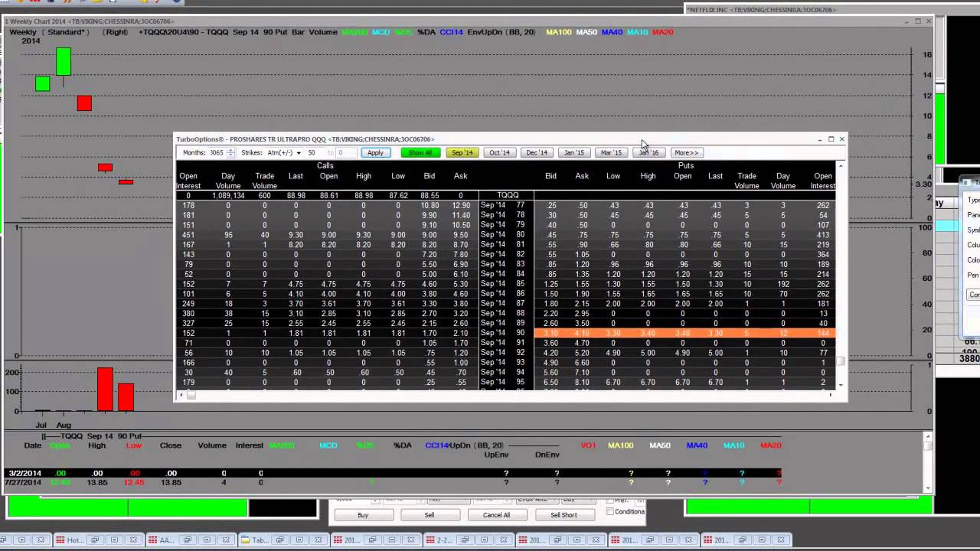Viewport: 980px width, 551px height.
Task: Click the 'to' field showing 0
Action: pyautogui.click(x=348, y=152)
